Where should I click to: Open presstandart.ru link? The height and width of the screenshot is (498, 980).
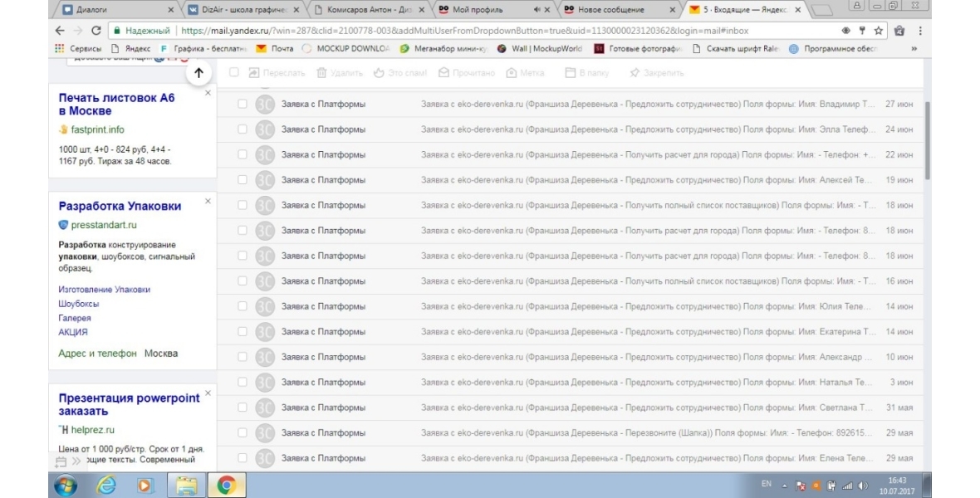104,225
